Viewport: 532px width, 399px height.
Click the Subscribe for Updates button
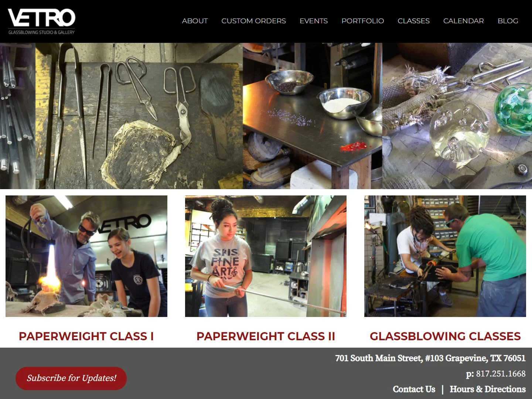pos(71,378)
